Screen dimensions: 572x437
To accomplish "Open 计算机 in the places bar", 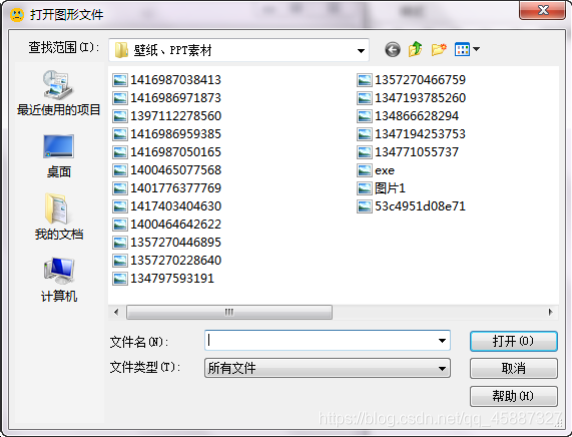I will (58, 280).
